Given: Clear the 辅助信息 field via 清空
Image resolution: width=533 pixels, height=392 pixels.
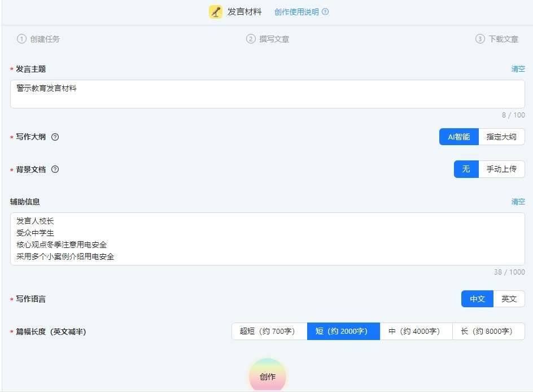Looking at the screenshot, I should (x=518, y=202).
